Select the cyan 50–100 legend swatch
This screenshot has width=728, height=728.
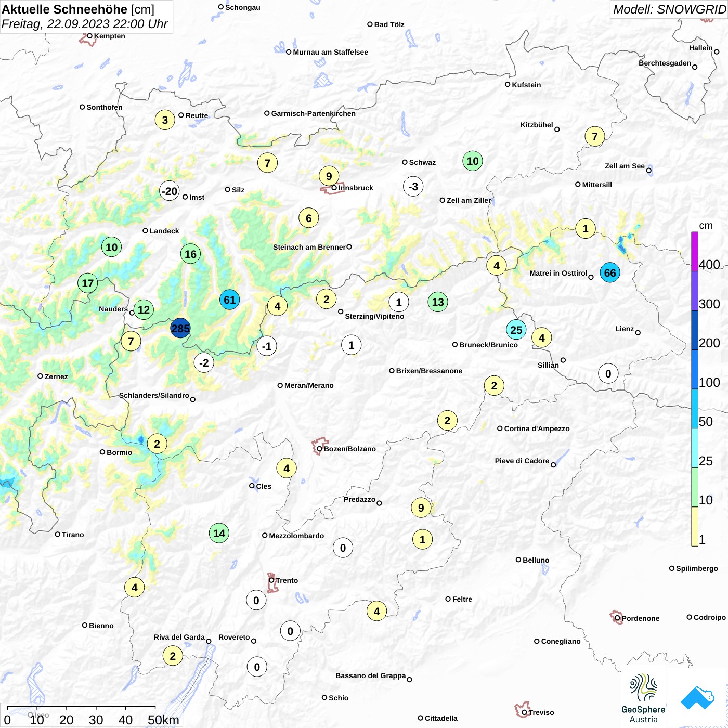pyautogui.click(x=695, y=409)
